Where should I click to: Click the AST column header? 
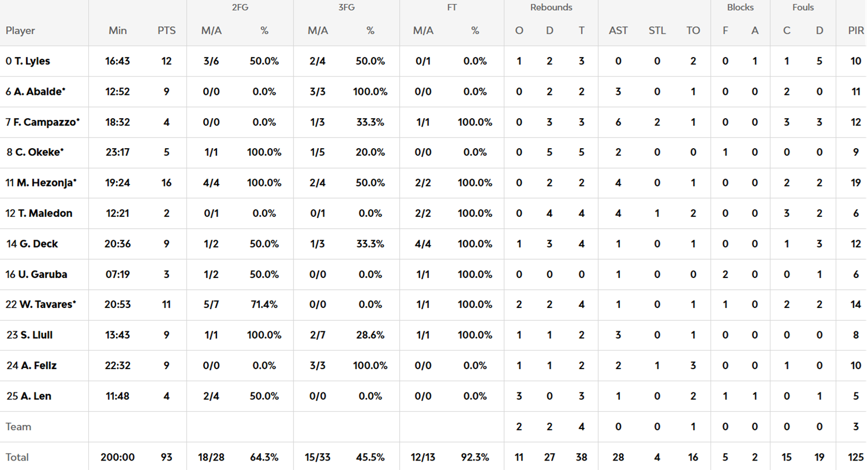click(618, 31)
